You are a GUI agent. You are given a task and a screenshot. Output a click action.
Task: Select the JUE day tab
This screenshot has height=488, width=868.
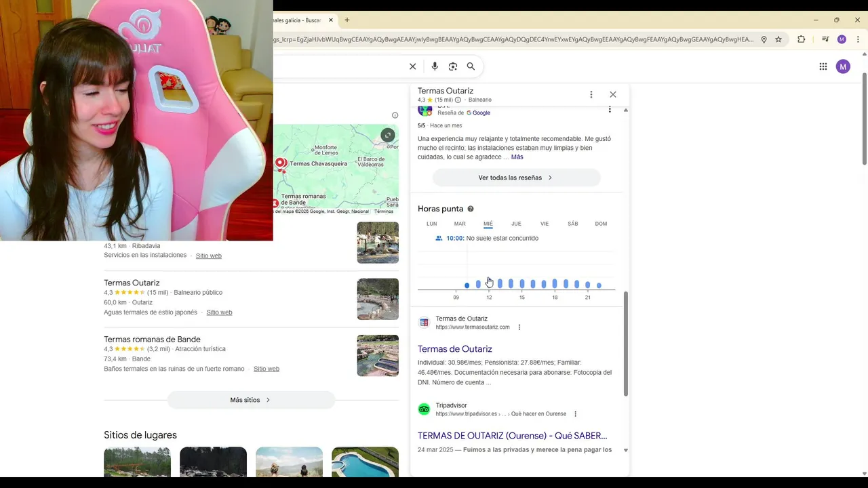516,224
